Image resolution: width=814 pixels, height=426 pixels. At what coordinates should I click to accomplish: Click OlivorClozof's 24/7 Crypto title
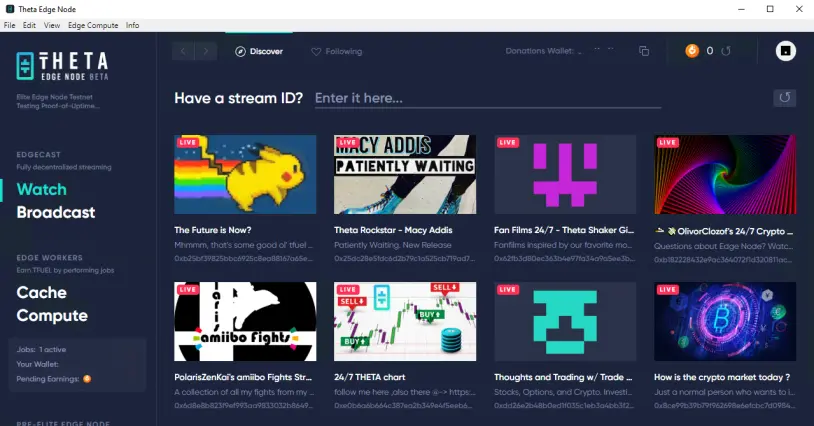[x=724, y=231]
